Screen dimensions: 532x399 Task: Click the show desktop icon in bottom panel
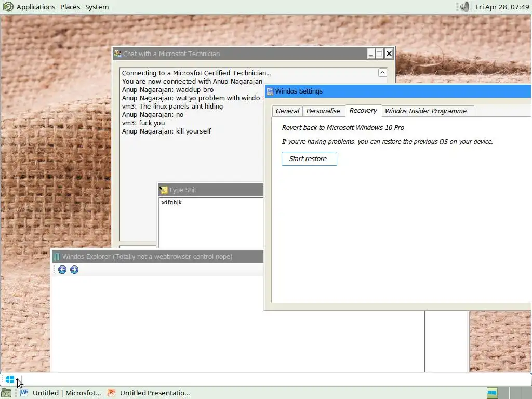6,393
